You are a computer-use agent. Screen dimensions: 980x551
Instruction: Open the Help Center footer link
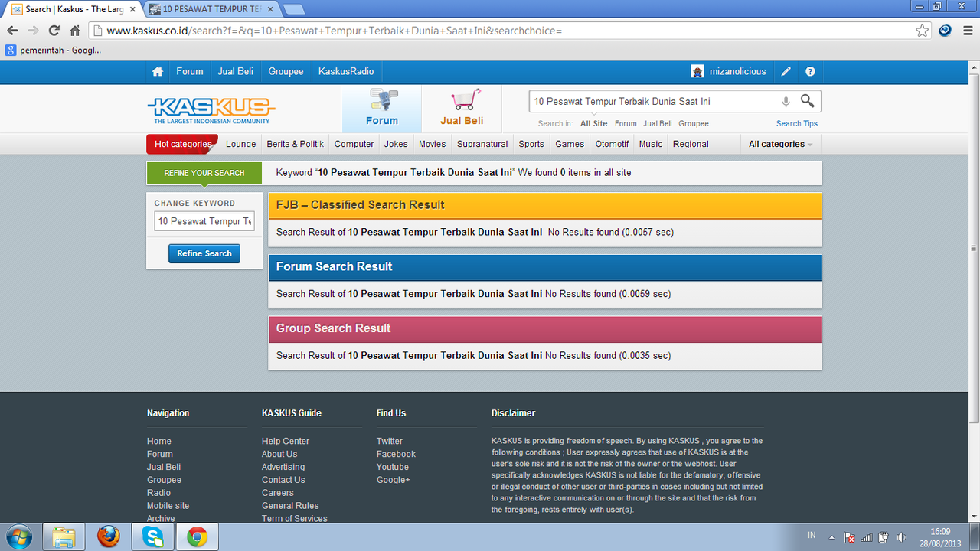(286, 441)
